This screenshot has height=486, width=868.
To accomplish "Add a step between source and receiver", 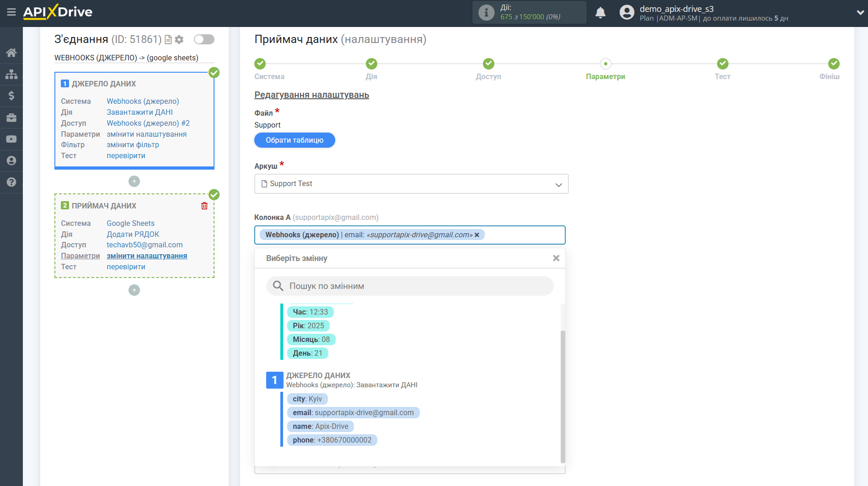I will 134,182.
